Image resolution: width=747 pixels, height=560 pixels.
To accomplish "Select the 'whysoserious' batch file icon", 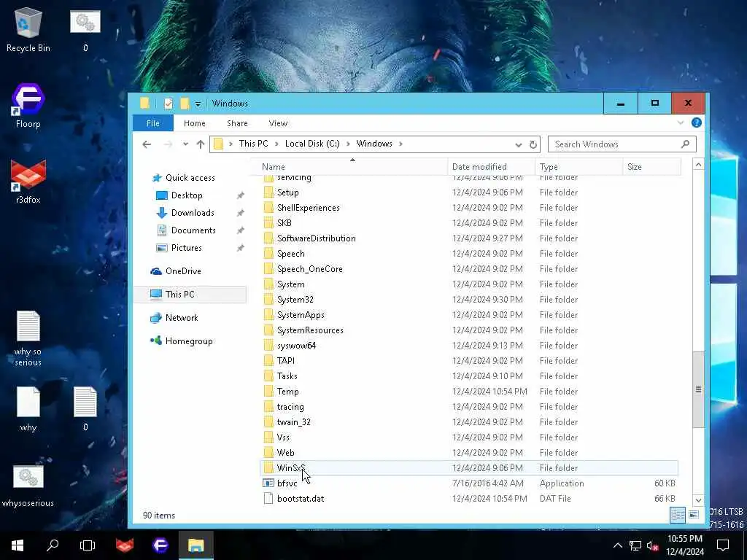I will click(28, 486).
